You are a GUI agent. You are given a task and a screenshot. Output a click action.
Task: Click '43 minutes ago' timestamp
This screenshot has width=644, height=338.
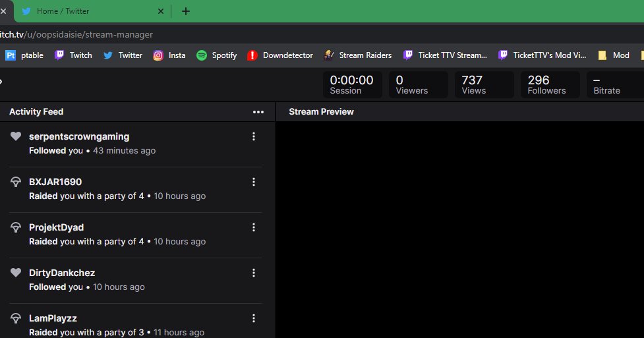tap(125, 151)
